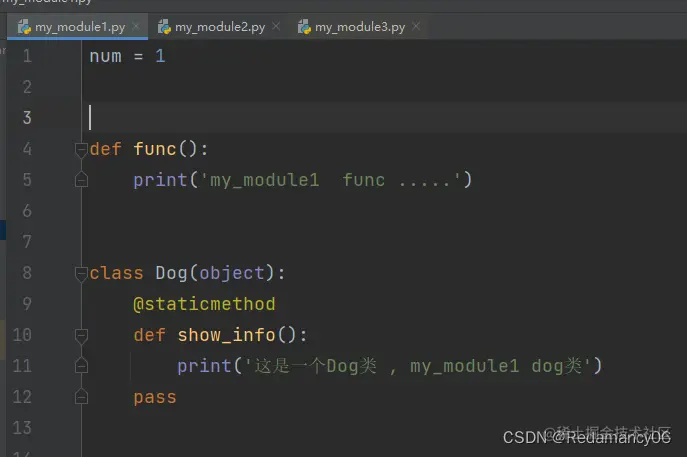Click the 'def show_info():' text
Screen dimensions: 687x457
[220, 336]
